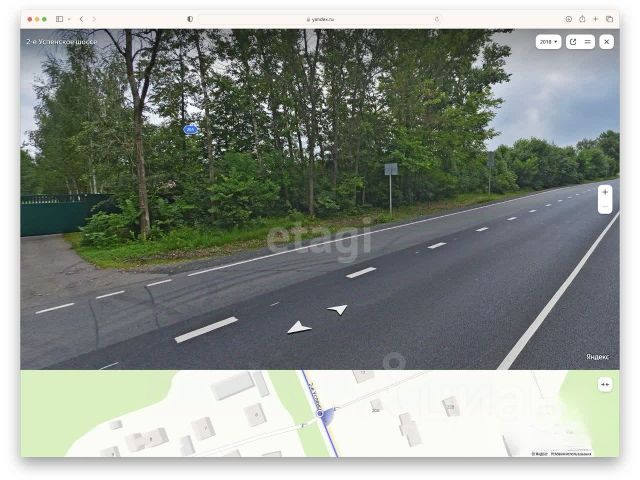Open panorama in new window icon

(573, 42)
